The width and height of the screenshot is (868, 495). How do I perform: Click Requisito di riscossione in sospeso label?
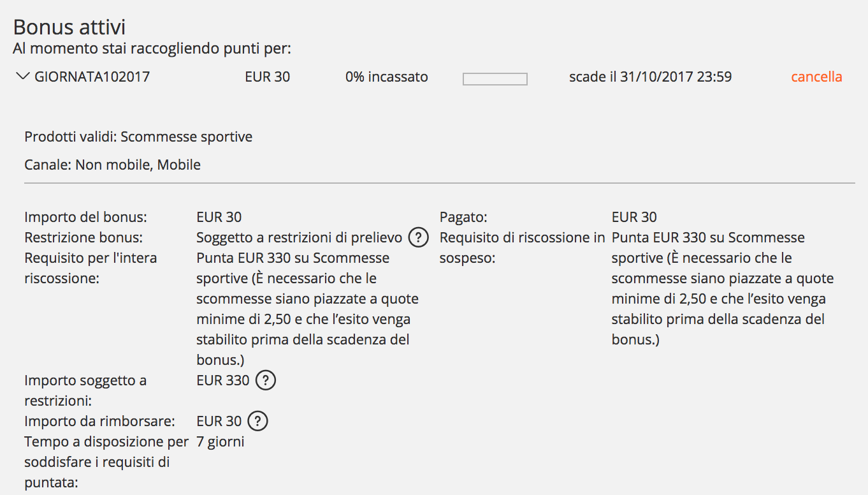523,248
